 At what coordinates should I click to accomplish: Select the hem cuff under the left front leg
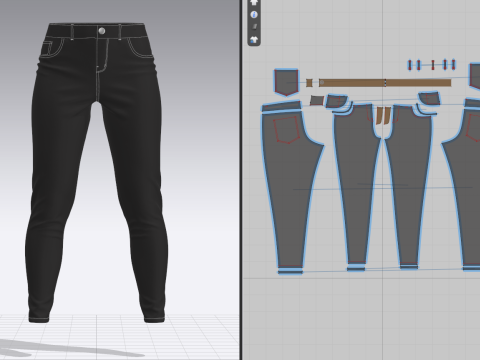tap(356, 268)
